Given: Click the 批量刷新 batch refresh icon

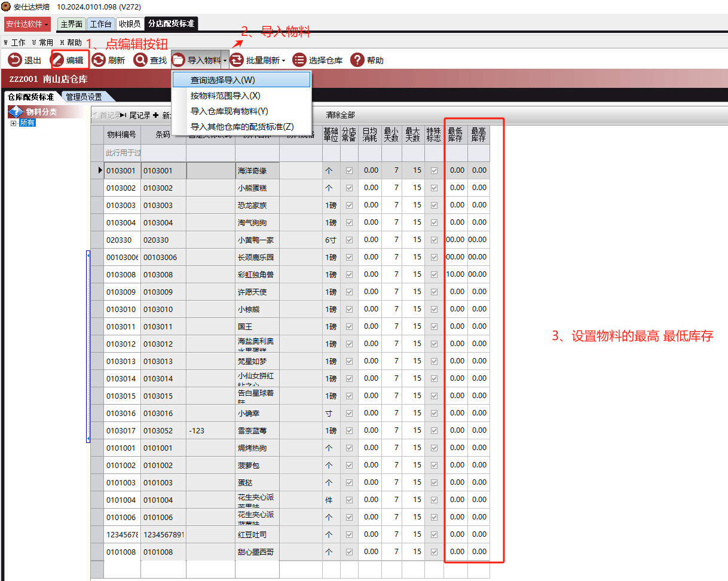Looking at the screenshot, I should [237, 60].
